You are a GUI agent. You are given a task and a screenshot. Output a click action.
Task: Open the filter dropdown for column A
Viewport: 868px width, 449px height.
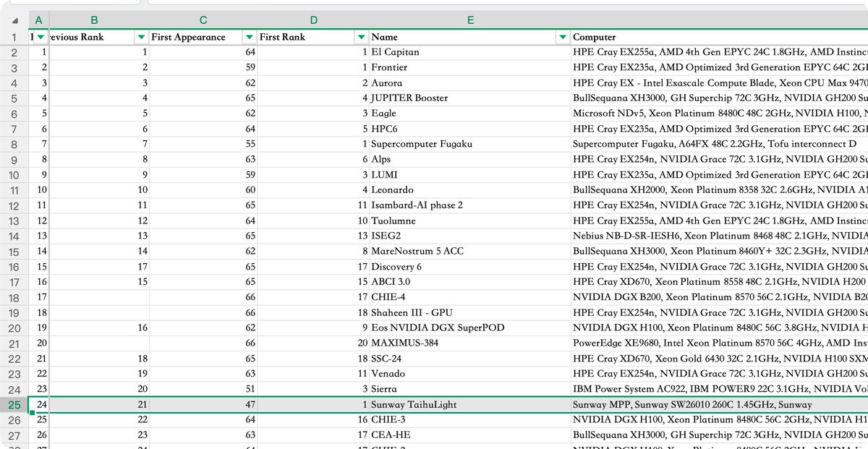[41, 37]
